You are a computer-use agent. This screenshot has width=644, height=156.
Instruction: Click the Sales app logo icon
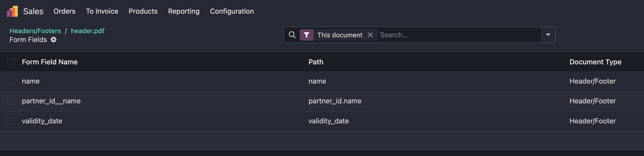[12, 11]
